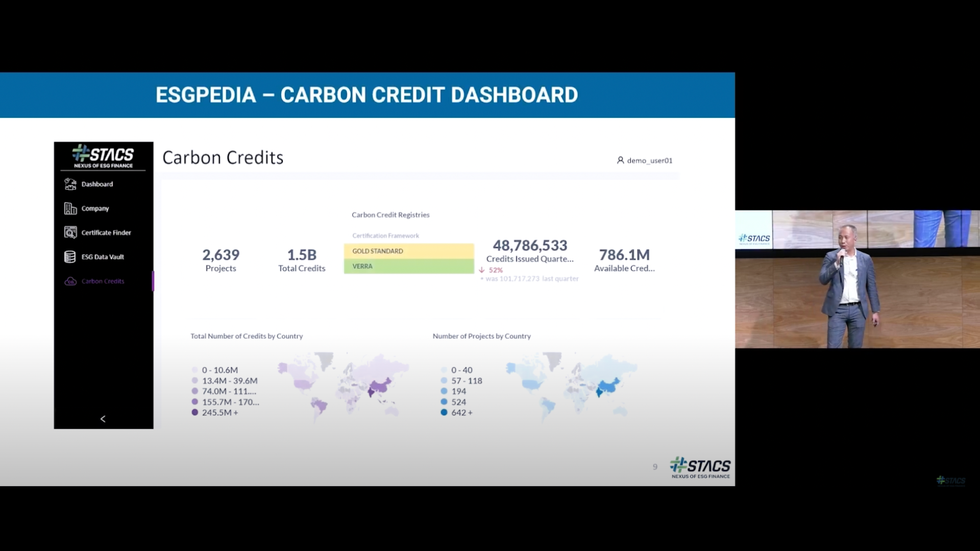This screenshot has height=551, width=980.
Task: Select the VERRA registry bar
Action: click(409, 266)
